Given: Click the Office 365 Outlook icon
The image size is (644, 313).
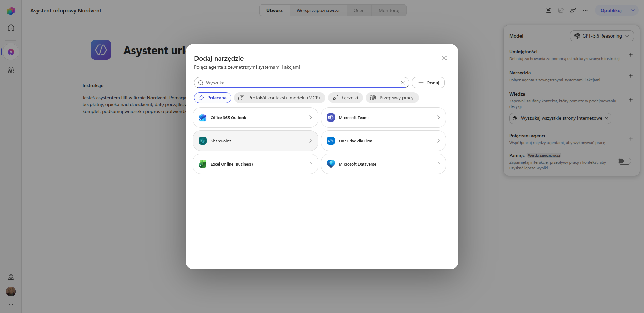Looking at the screenshot, I should point(203,117).
